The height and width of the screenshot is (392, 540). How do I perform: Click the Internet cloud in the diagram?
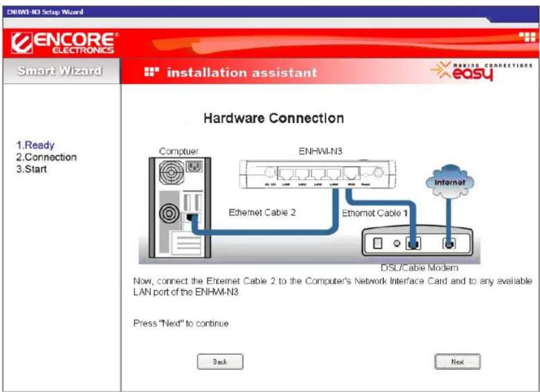(x=450, y=181)
